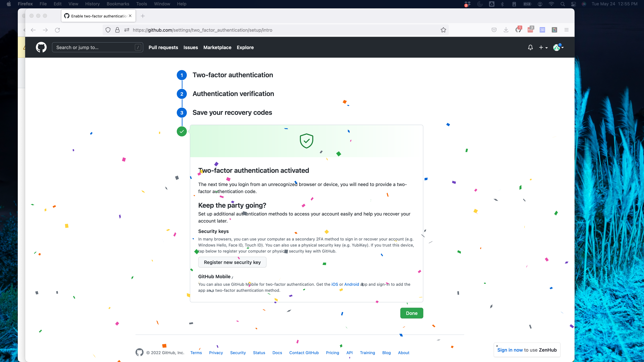Open Issues in GitHub header
The image size is (644, 362).
[191, 47]
